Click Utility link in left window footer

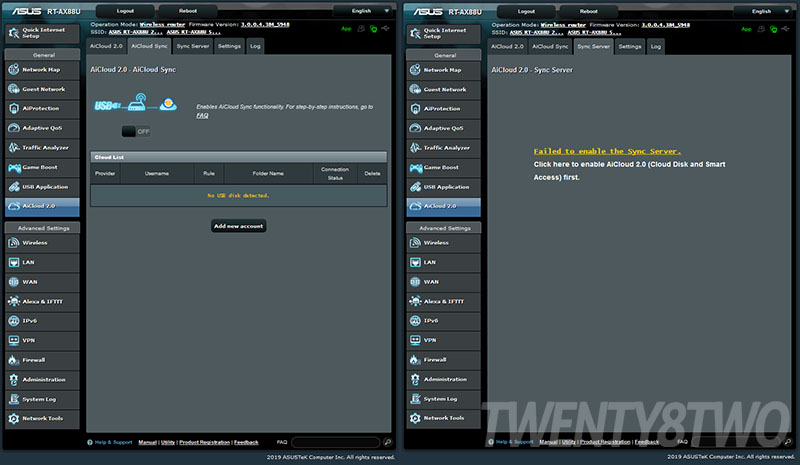coord(168,442)
